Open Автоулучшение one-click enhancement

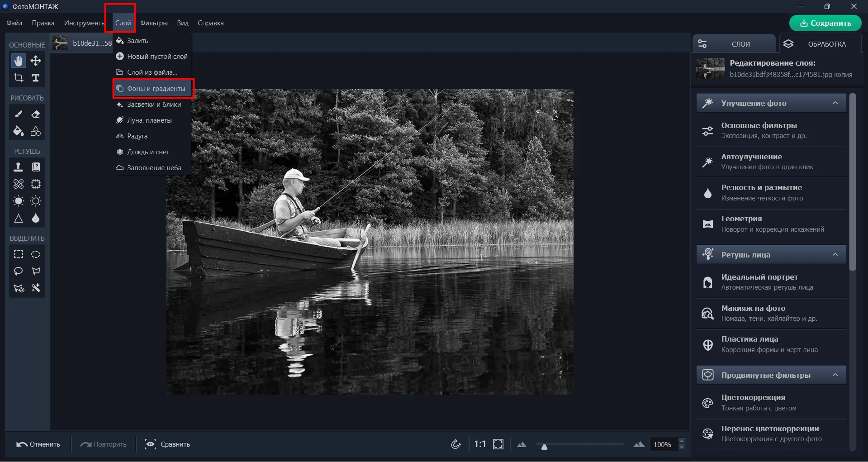coord(771,162)
